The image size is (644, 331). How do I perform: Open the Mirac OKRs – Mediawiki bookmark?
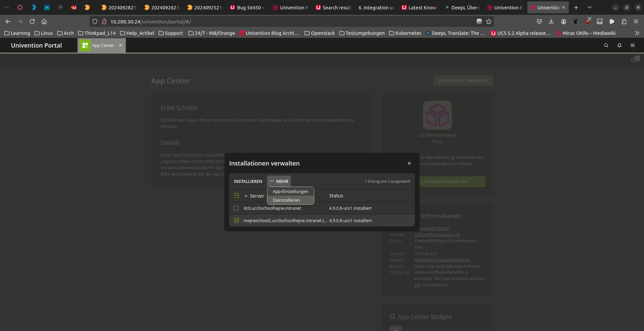pyautogui.click(x=586, y=33)
